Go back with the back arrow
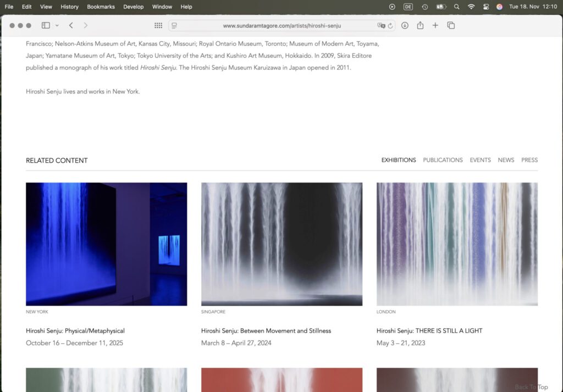 (x=71, y=25)
